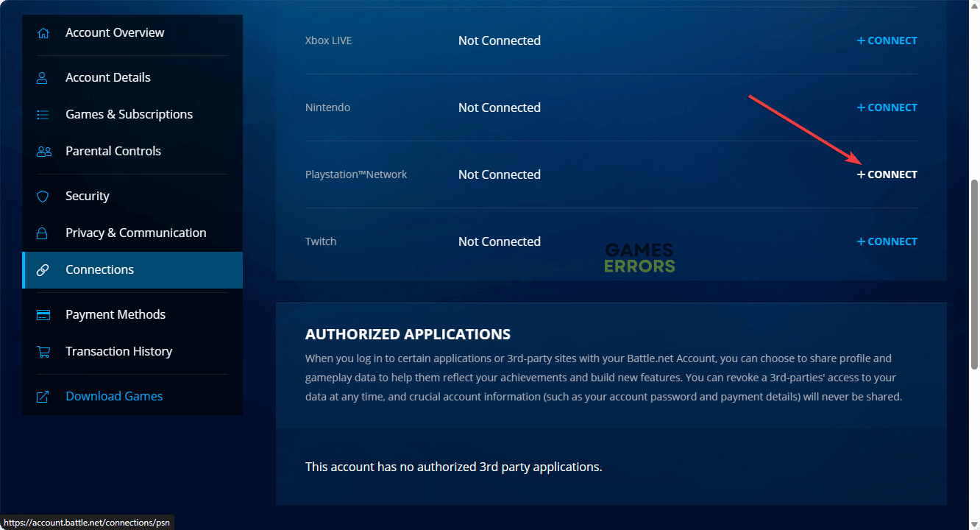Screen dimensions: 980x530
Task: Click the Playstation™Network platform label
Action: [356, 174]
